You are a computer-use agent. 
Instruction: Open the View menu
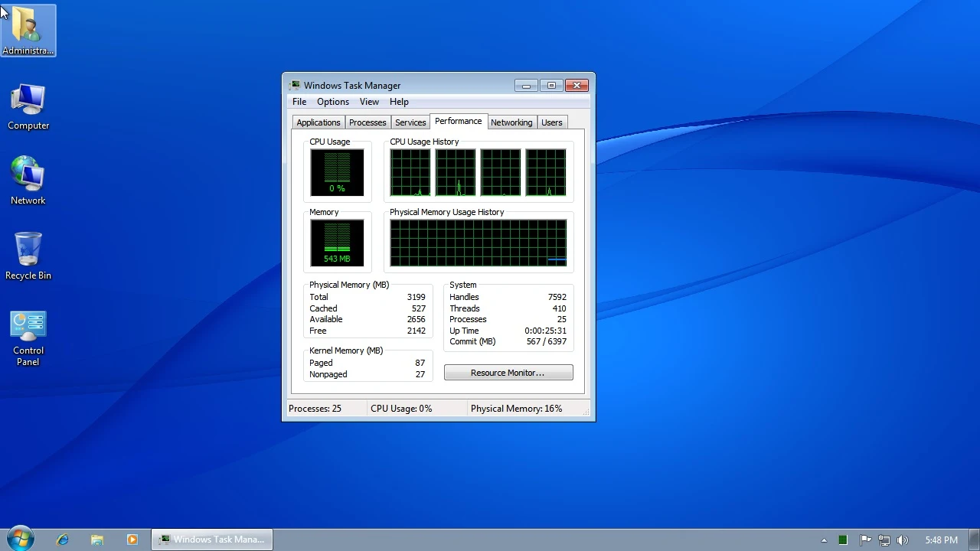369,102
